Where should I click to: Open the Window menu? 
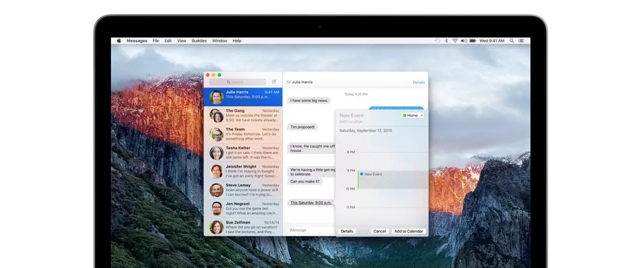point(219,41)
